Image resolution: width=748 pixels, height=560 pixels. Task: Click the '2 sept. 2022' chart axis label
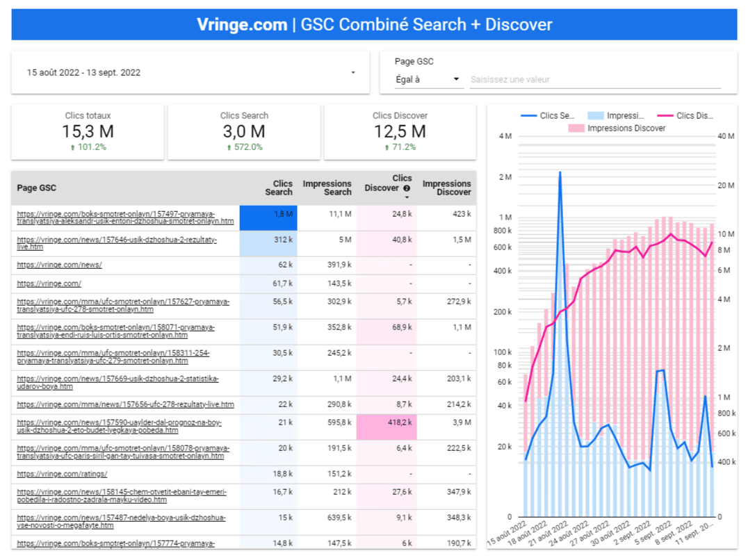pos(632,534)
